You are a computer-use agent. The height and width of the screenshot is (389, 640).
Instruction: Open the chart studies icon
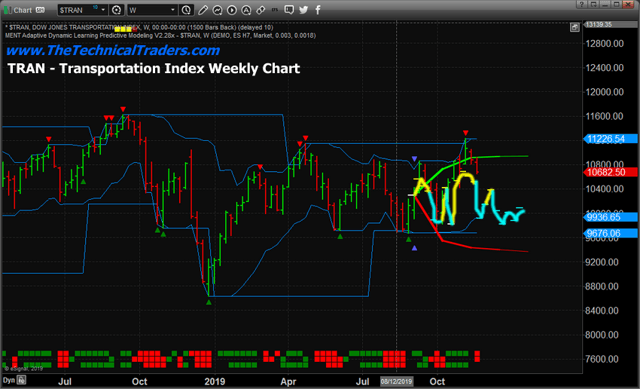click(217, 10)
